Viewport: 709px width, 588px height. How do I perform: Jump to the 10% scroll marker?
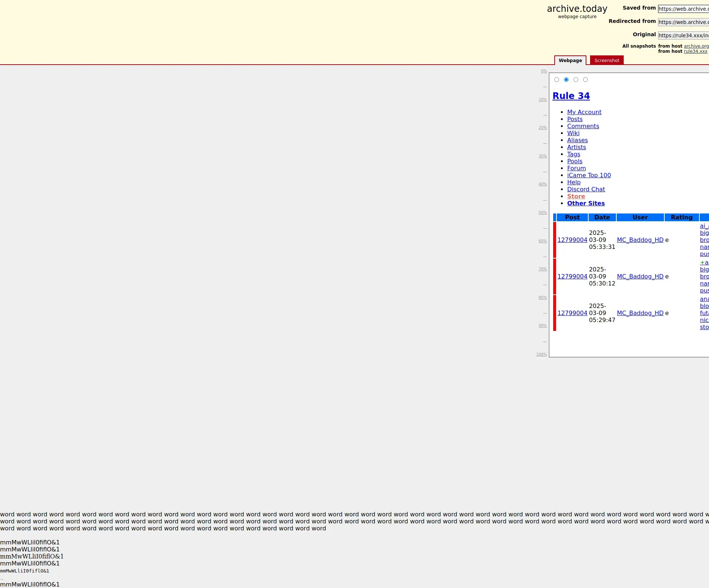point(542,100)
